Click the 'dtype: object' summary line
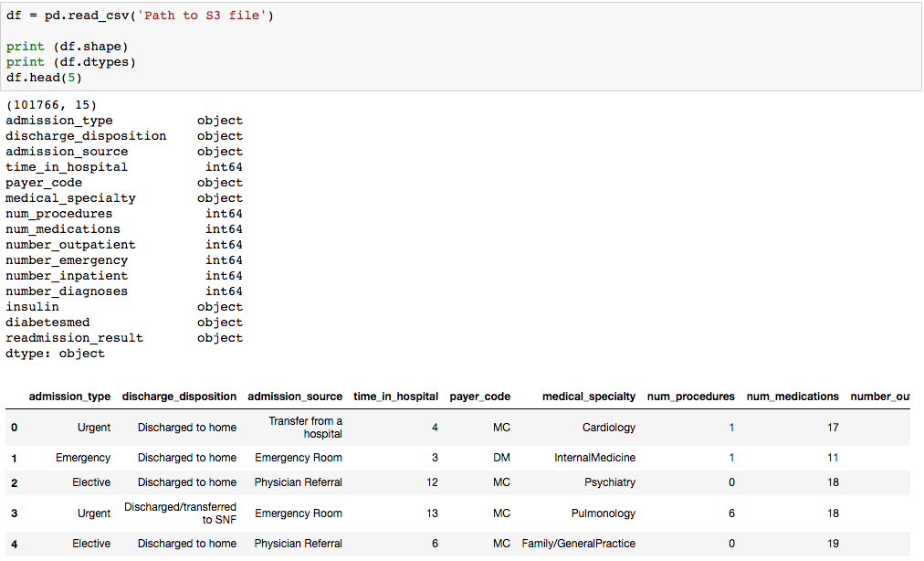Viewport: 924px width, 561px height. tap(56, 354)
